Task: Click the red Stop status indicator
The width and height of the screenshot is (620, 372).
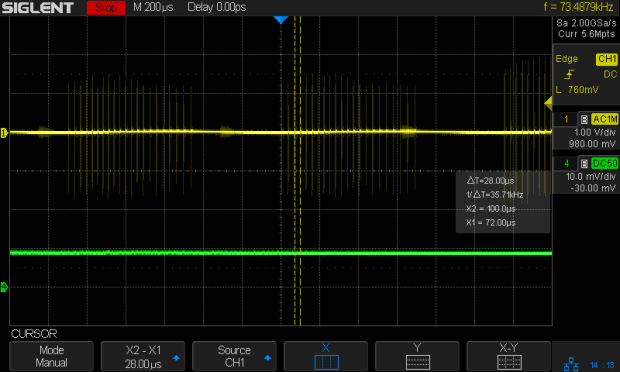Action: click(106, 8)
